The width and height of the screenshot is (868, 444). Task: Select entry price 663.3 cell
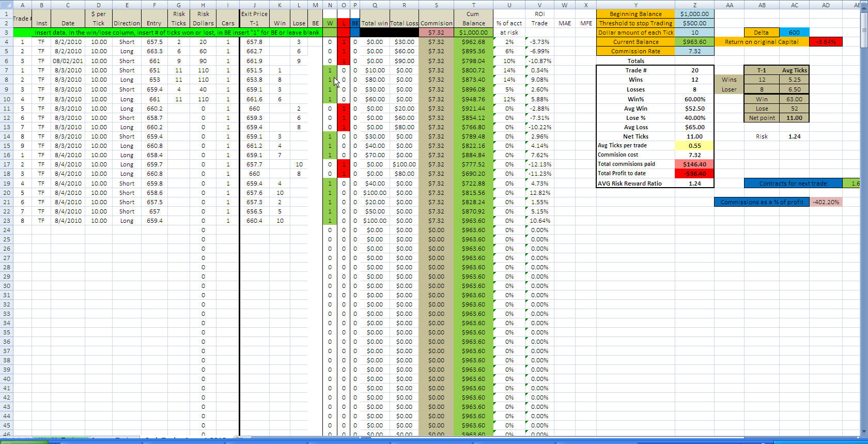154,51
